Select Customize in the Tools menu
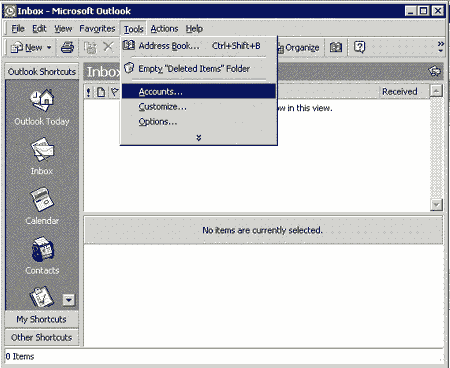This screenshot has height=368, width=450. point(199,107)
